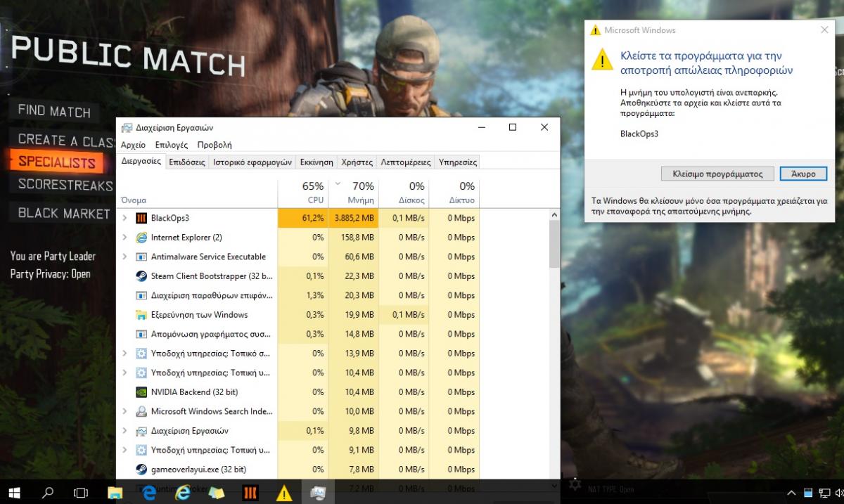Click the Antimalware Service Executable icon
Image resolution: width=844 pixels, height=504 pixels.
tap(141, 257)
